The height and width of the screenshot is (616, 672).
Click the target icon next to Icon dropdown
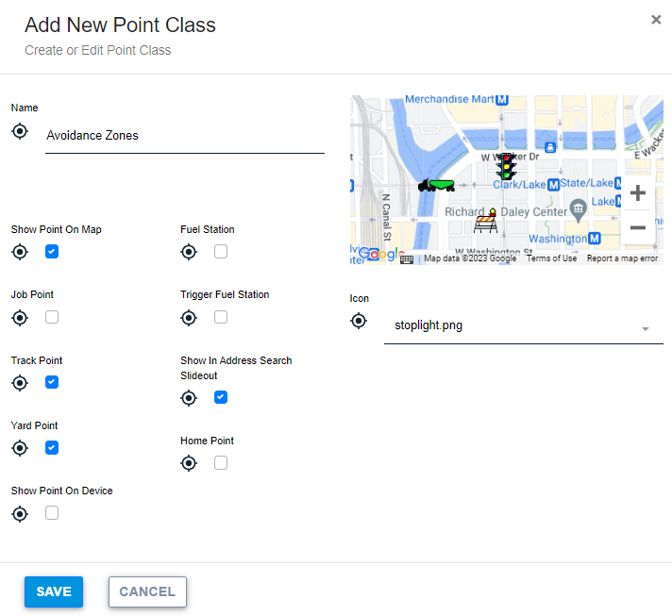point(358,321)
